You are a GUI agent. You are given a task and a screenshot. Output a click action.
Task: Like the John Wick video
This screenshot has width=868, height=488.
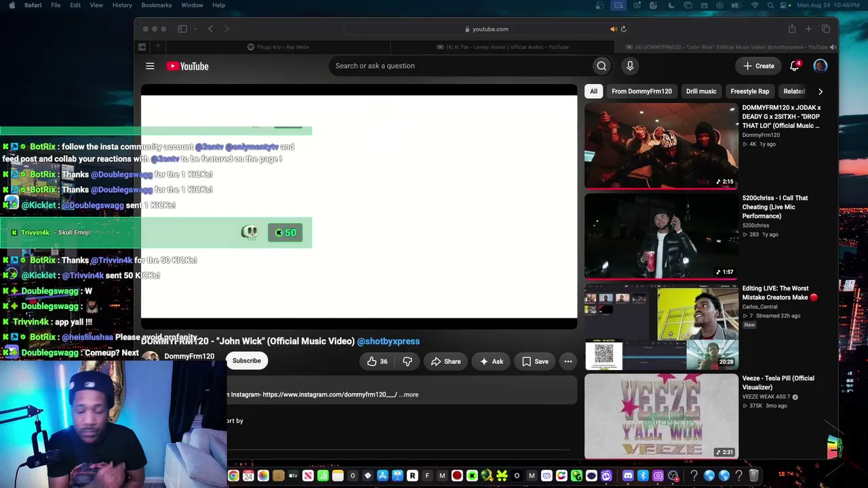pos(377,361)
